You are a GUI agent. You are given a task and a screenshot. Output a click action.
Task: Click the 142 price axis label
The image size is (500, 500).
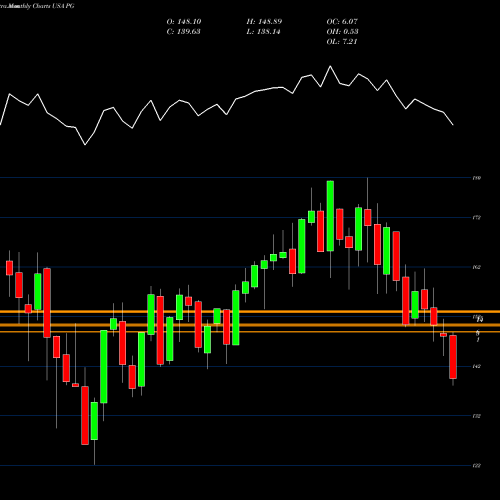pos(477,366)
